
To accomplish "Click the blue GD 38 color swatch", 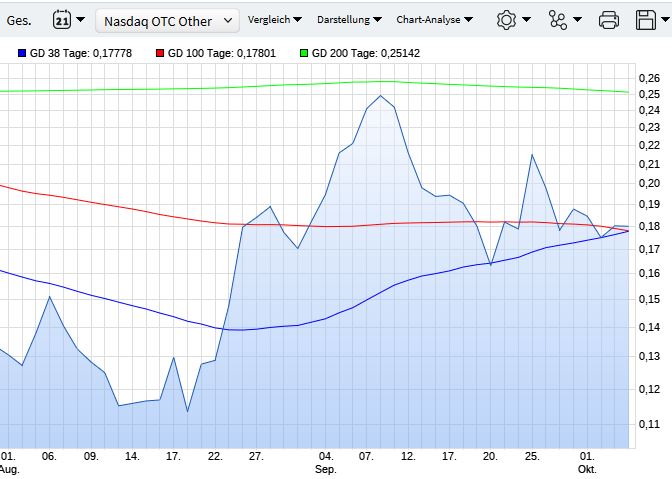I will point(22,53).
